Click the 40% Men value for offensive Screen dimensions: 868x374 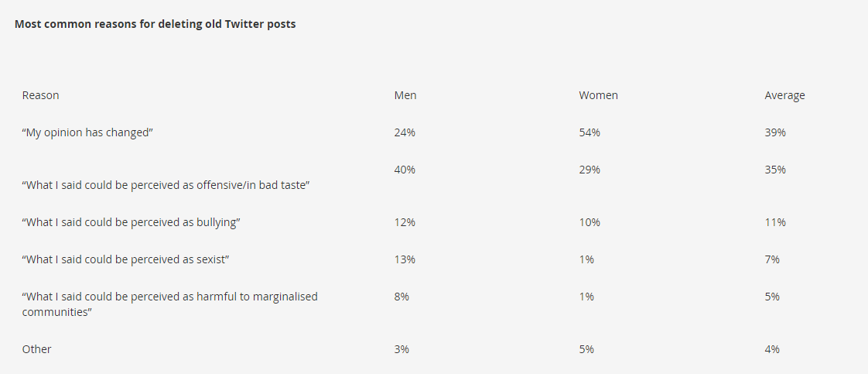click(405, 170)
